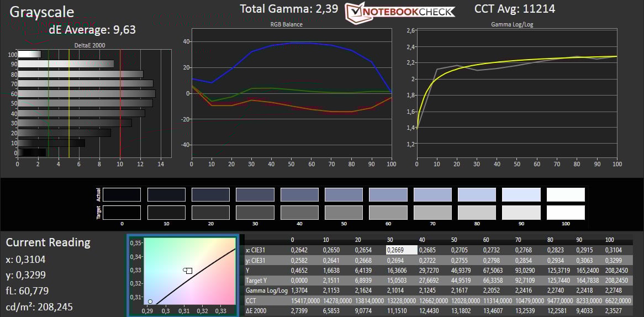The width and height of the screenshot is (644, 317).
Task: Click the DeltaE 2000 bar for level 60
Action: [86, 94]
